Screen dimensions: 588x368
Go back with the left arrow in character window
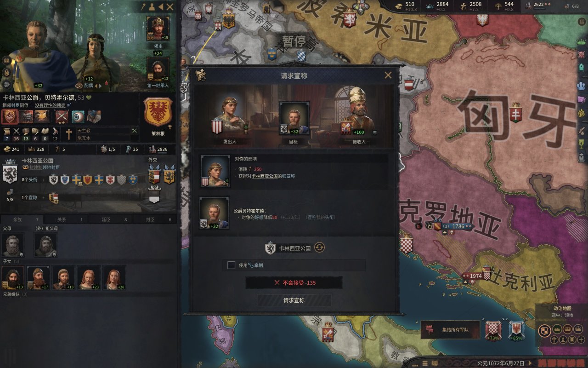[161, 7]
